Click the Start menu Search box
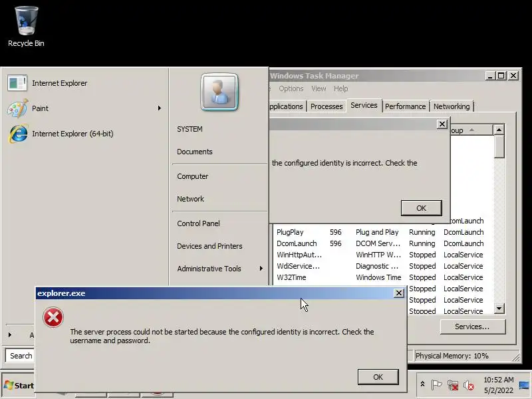Viewport: 532px width, 399px height. coord(21,356)
